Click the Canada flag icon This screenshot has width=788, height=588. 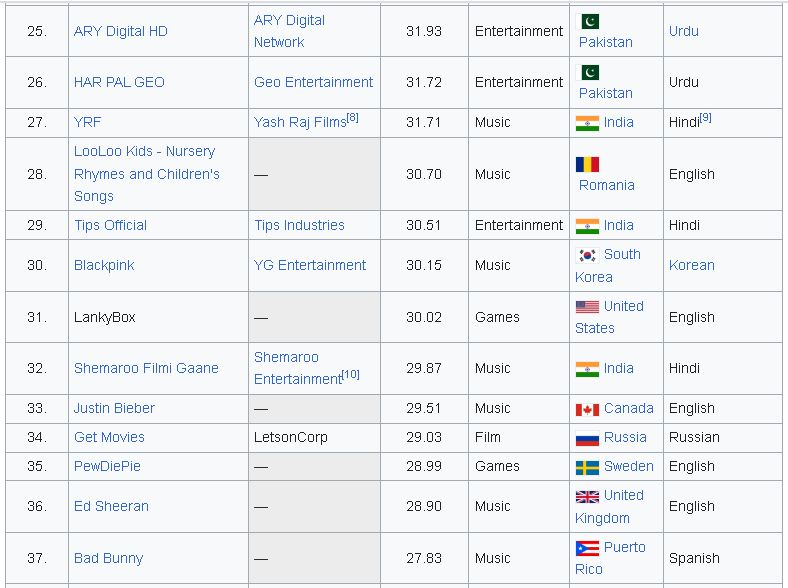pyautogui.click(x=587, y=409)
